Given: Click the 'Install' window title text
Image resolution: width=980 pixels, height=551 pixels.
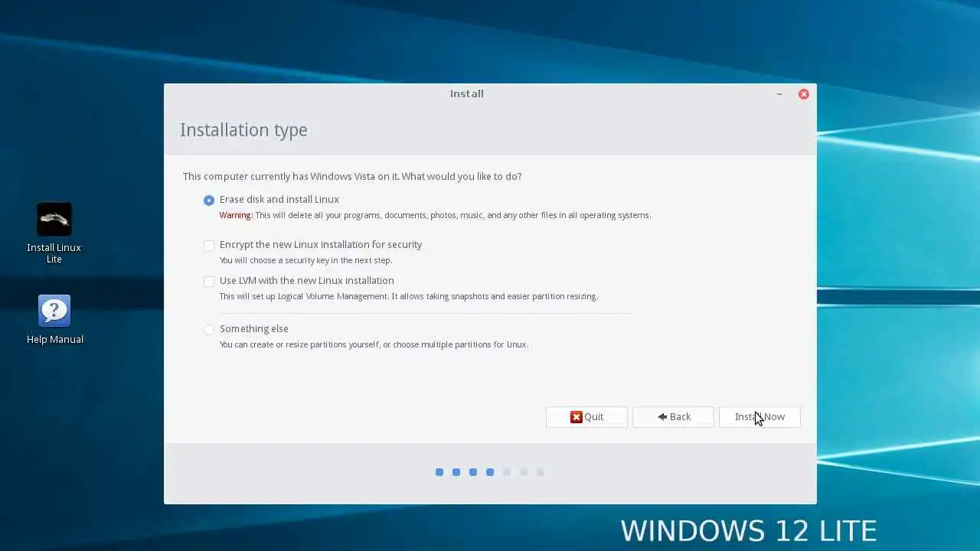Looking at the screenshot, I should click(466, 93).
